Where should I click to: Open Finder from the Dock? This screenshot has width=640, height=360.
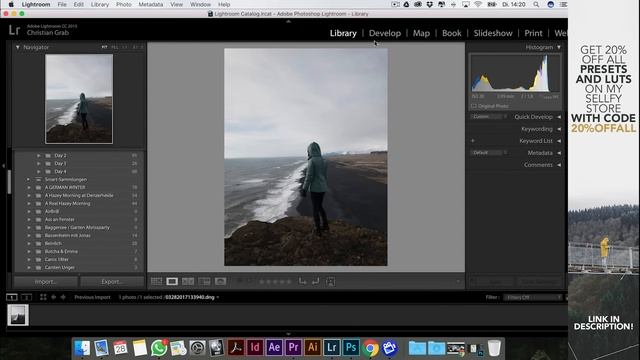[82, 348]
